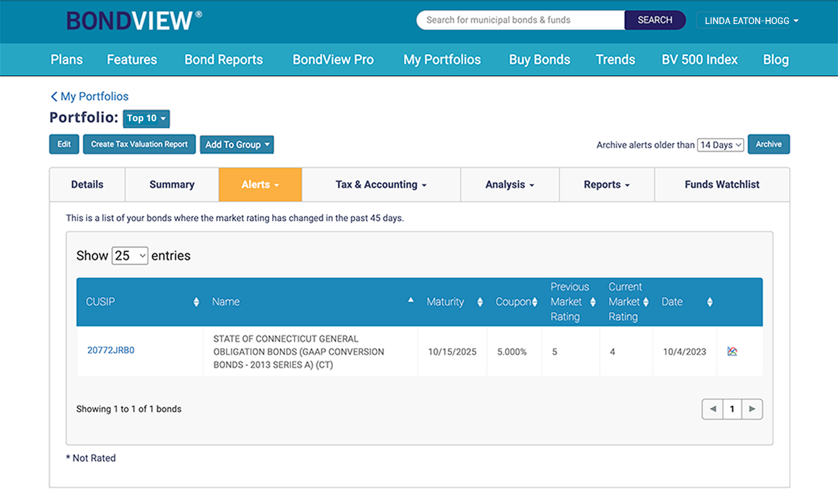Click inside the municipal bonds search field
The width and height of the screenshot is (838, 504).
[520, 20]
